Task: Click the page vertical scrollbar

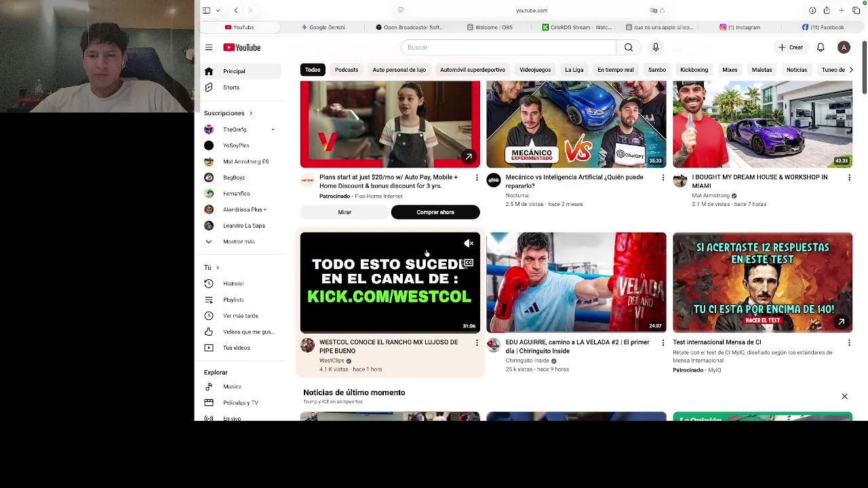Action: 864,68
